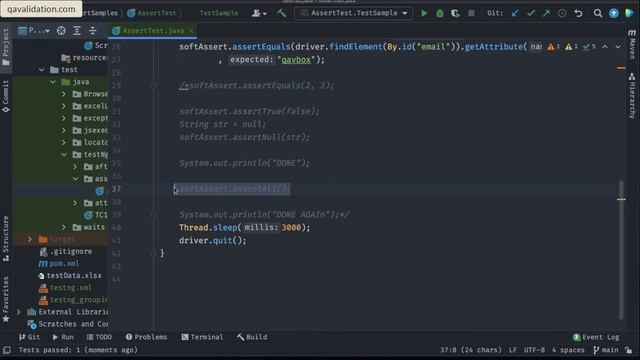Toggle the Commit side panel
This screenshot has height=360, width=640.
coord(6,96)
